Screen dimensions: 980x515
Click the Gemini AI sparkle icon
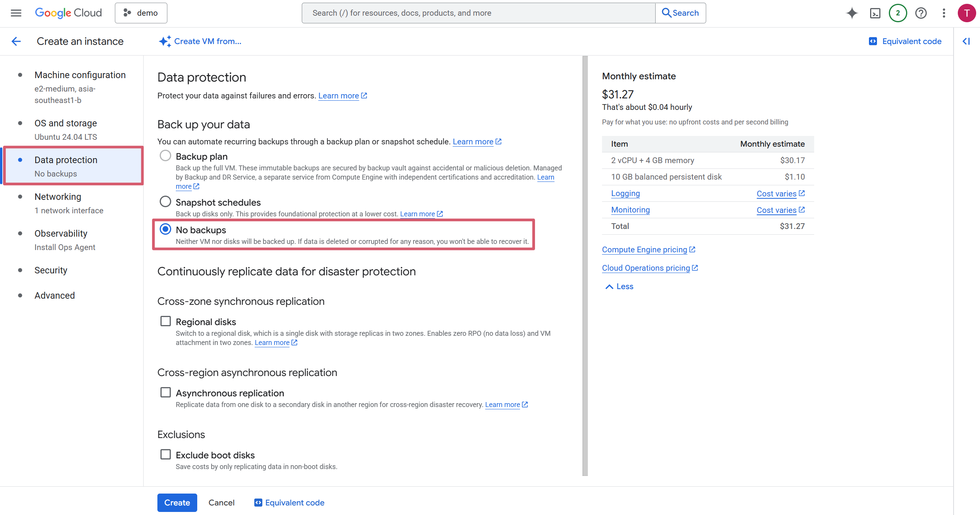852,13
